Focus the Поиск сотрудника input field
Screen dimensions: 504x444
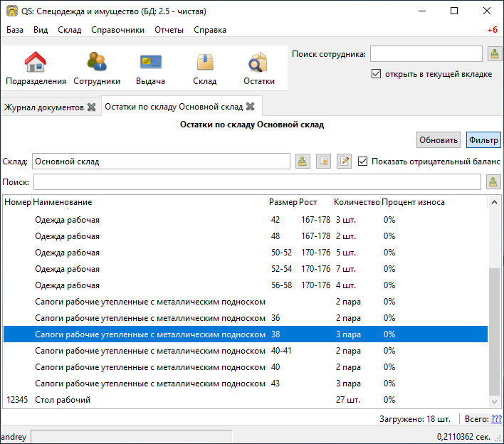pos(426,53)
